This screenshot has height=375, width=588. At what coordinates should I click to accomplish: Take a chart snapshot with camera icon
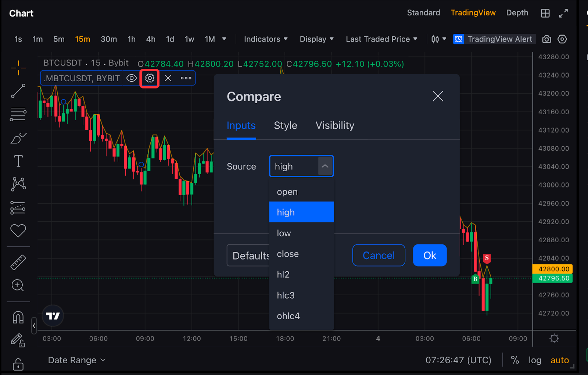coord(546,39)
